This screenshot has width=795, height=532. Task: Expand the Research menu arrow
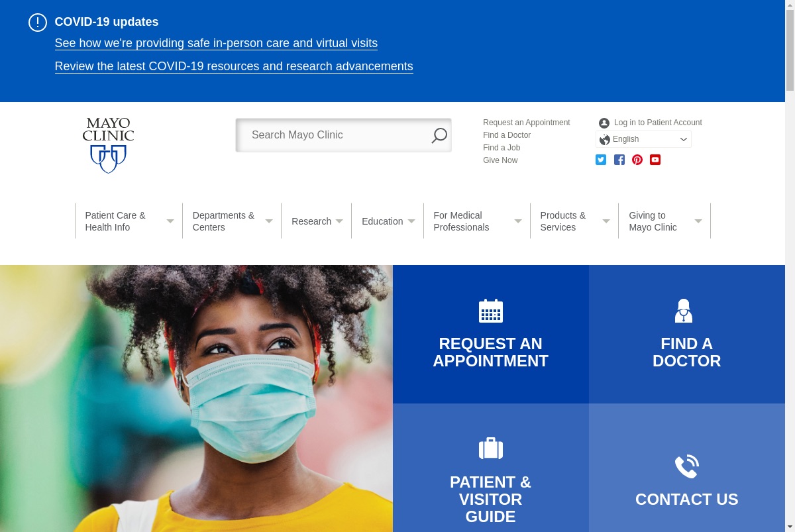339,221
